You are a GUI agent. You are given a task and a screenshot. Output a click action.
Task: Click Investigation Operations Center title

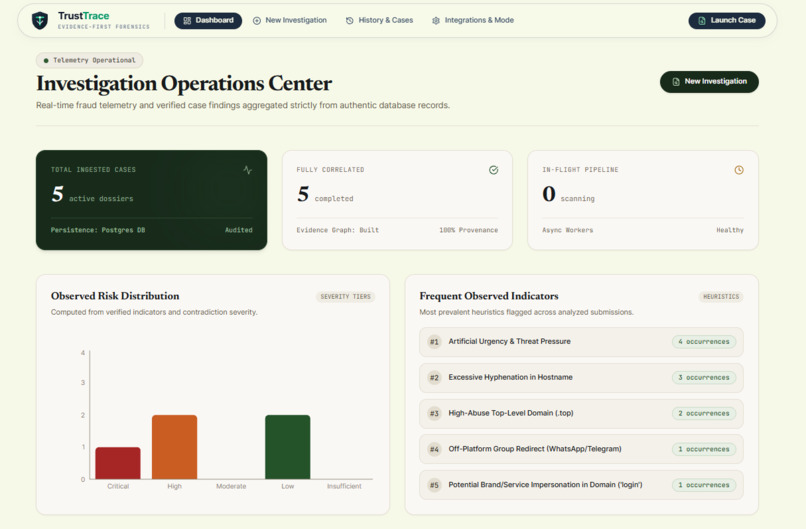(184, 84)
